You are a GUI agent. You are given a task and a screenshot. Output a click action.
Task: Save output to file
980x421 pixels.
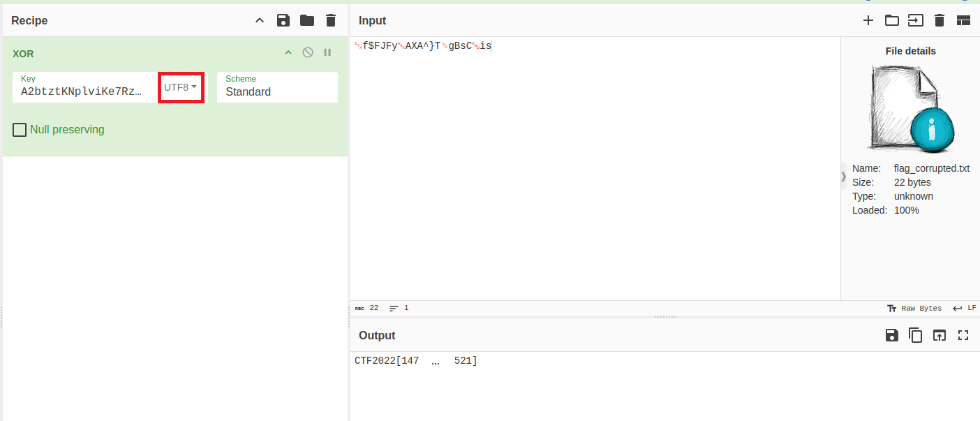click(x=892, y=335)
